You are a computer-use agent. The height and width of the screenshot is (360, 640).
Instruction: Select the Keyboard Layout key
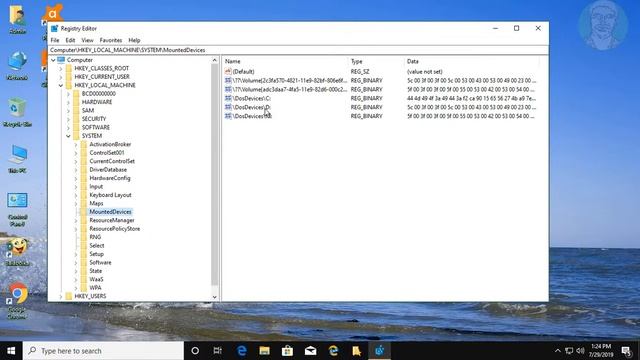click(110, 195)
